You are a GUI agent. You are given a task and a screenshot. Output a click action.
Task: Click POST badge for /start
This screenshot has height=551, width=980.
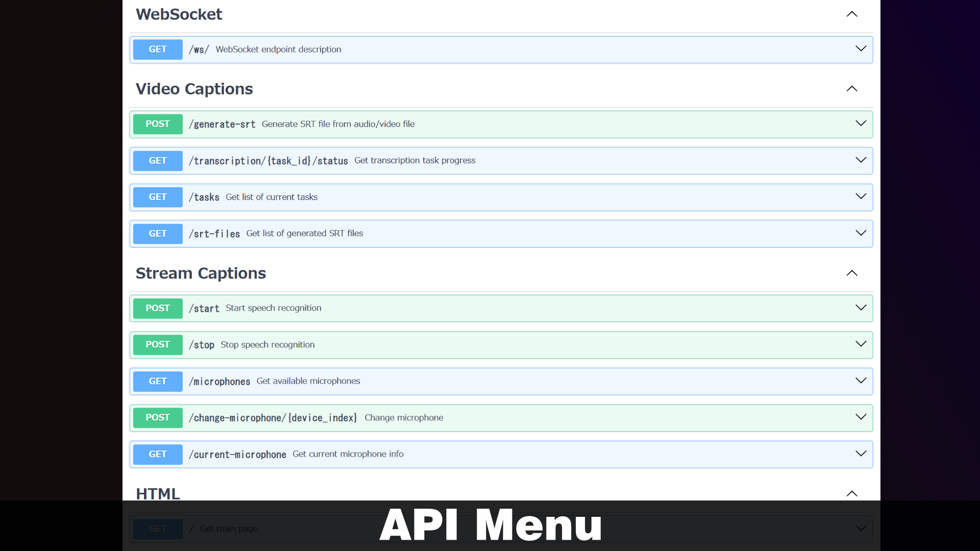point(158,308)
